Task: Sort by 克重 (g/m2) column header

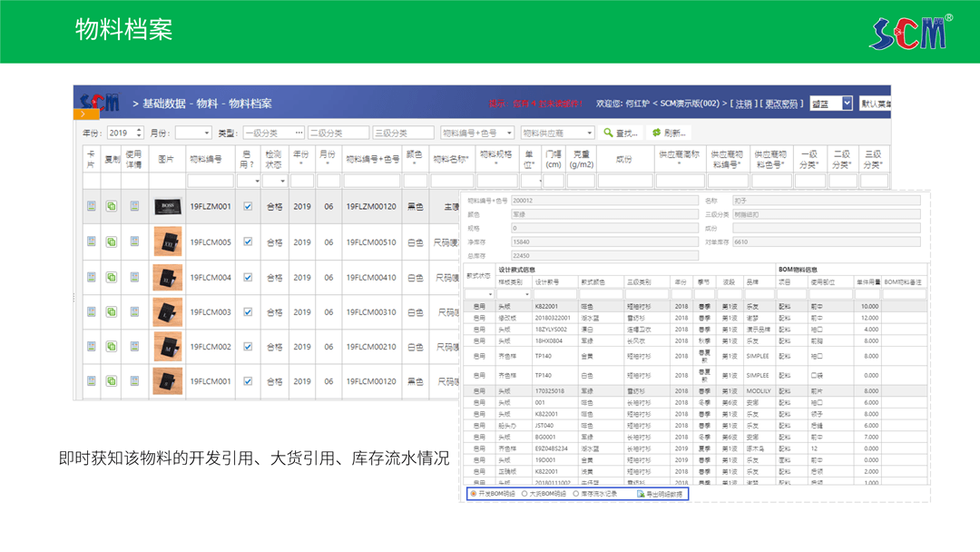Action: [582, 159]
